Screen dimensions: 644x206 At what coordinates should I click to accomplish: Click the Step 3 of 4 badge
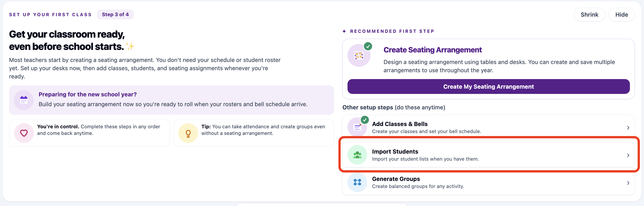tap(115, 15)
